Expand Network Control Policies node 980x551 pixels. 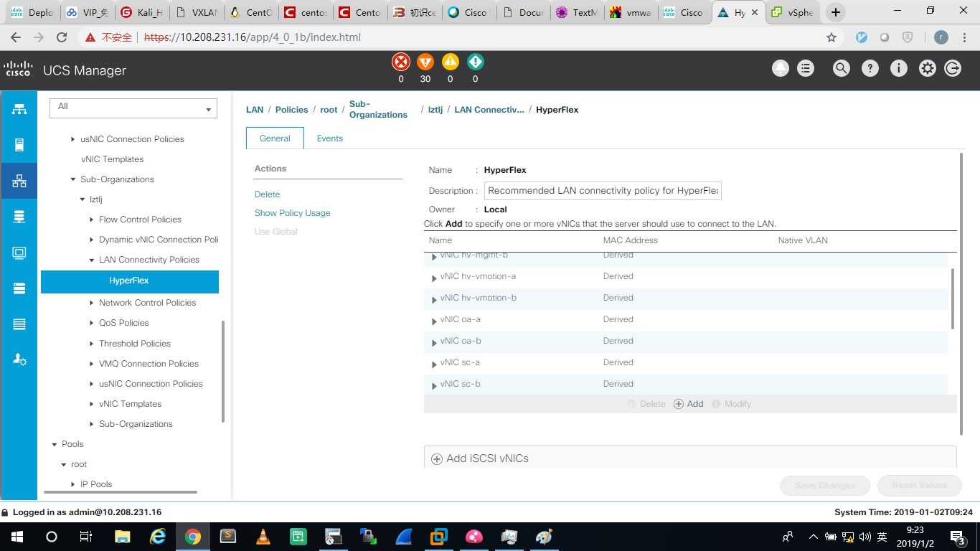click(x=92, y=303)
